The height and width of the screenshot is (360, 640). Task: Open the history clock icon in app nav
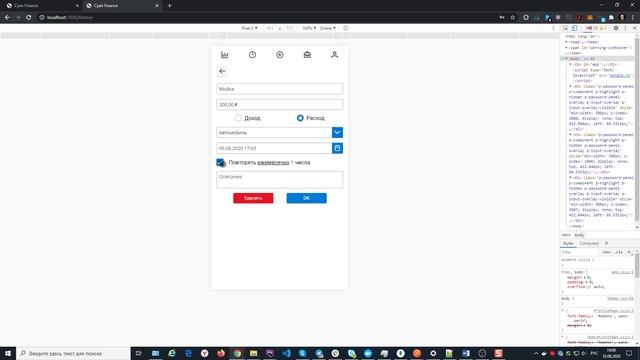point(252,55)
